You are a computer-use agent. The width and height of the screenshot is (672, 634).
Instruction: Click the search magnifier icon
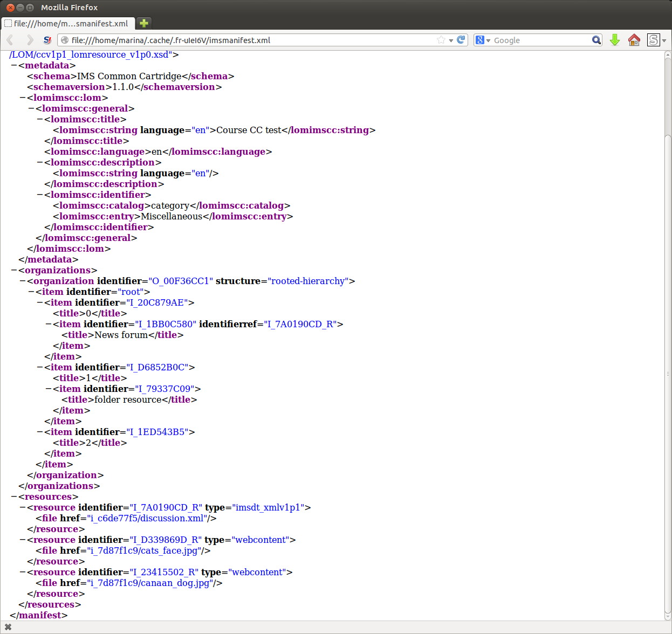point(596,40)
